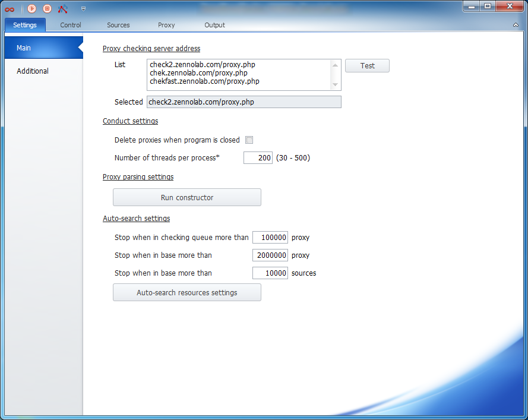Screen dimensions: 528x420
Task: Select the Main section in the sidebar
Action: pyautogui.click(x=44, y=48)
